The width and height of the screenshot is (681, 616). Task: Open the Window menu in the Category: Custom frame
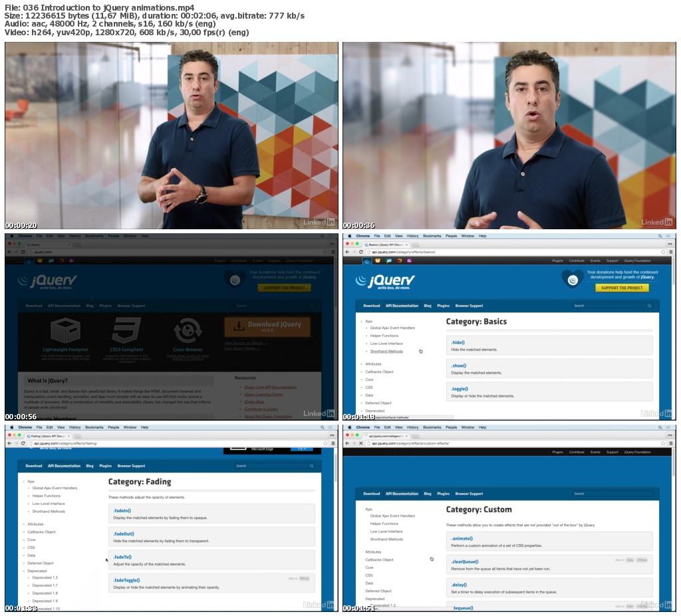(x=468, y=427)
